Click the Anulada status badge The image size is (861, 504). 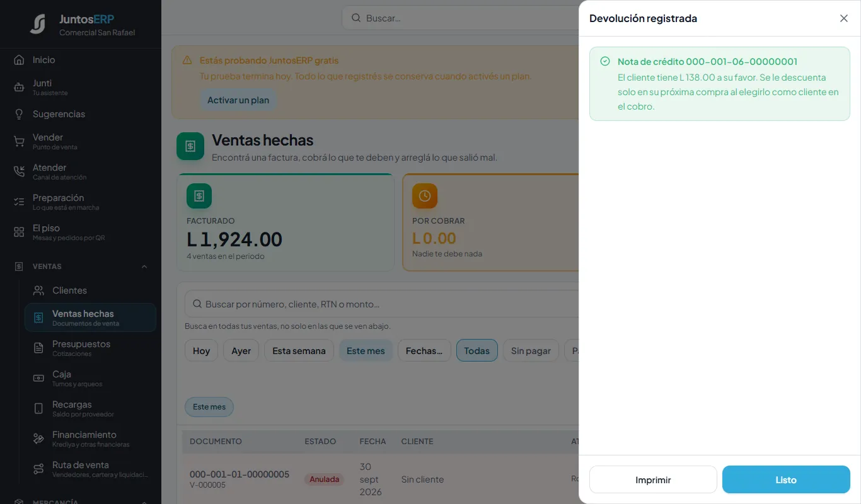pyautogui.click(x=325, y=479)
